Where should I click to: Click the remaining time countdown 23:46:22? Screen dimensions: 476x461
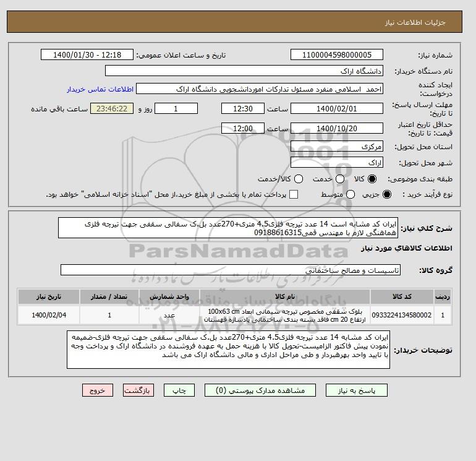pyautogui.click(x=112, y=108)
